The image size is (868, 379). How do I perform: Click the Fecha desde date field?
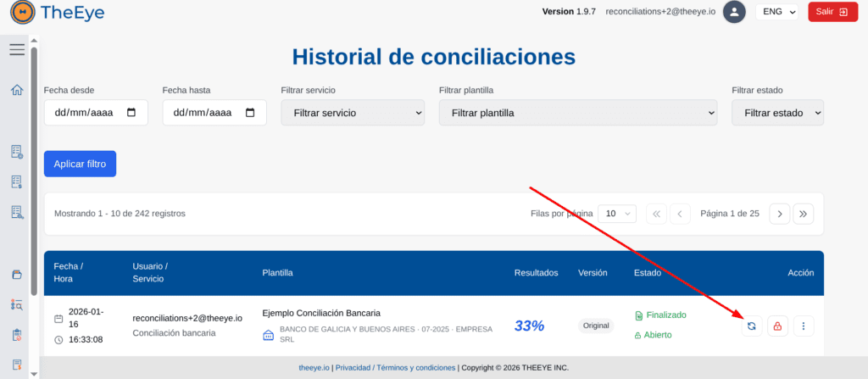pyautogui.click(x=95, y=113)
